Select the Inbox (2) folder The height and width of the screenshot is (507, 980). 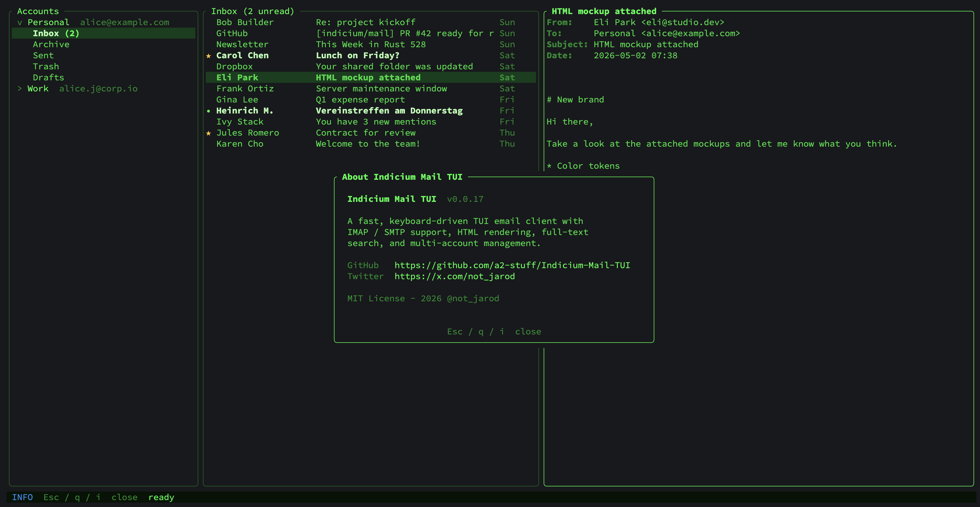coord(103,33)
